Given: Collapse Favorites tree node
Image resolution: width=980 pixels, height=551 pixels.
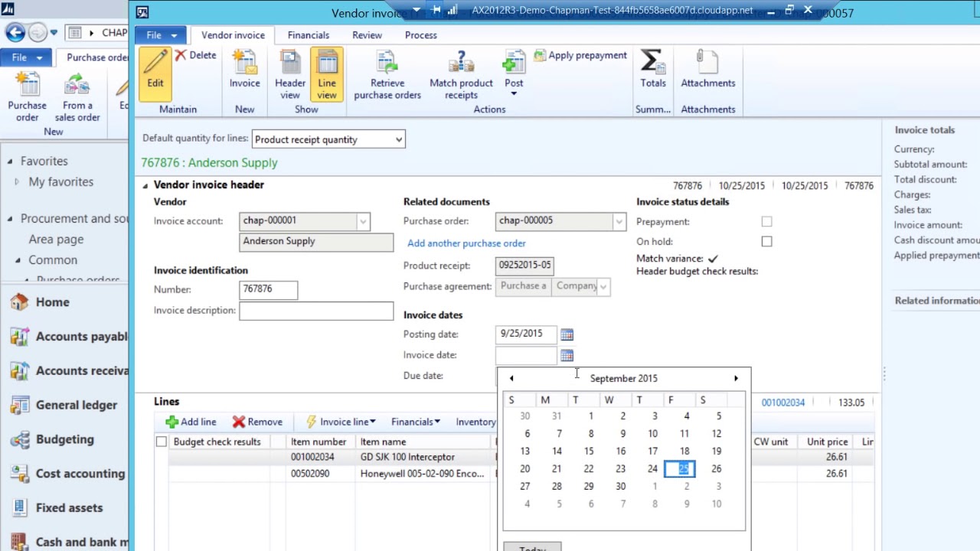Looking at the screenshot, I should 10,161.
